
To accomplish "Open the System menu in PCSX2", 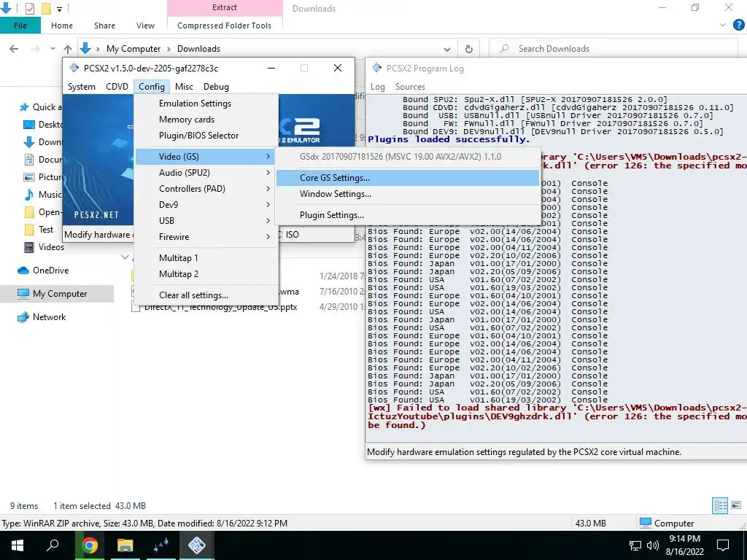I will tap(82, 87).
